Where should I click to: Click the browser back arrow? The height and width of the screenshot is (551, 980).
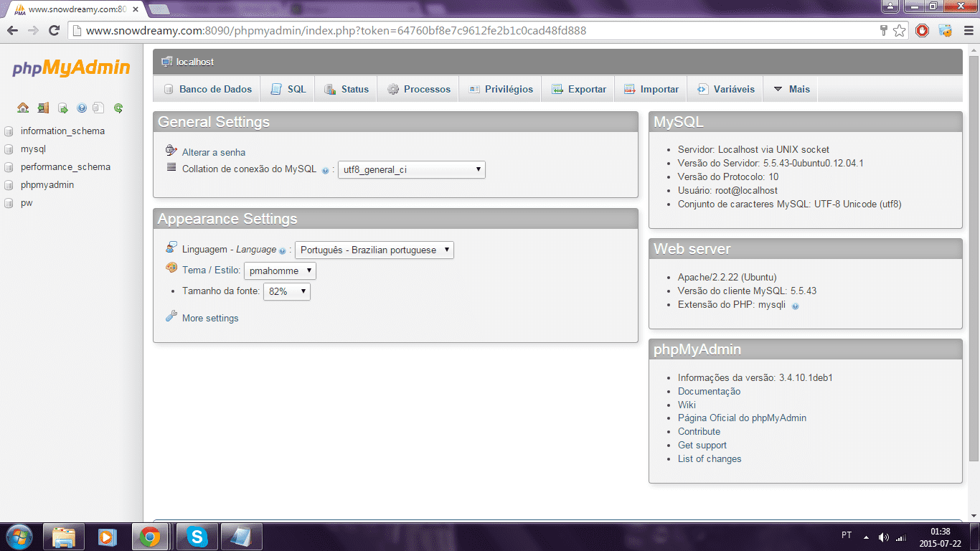tap(12, 31)
